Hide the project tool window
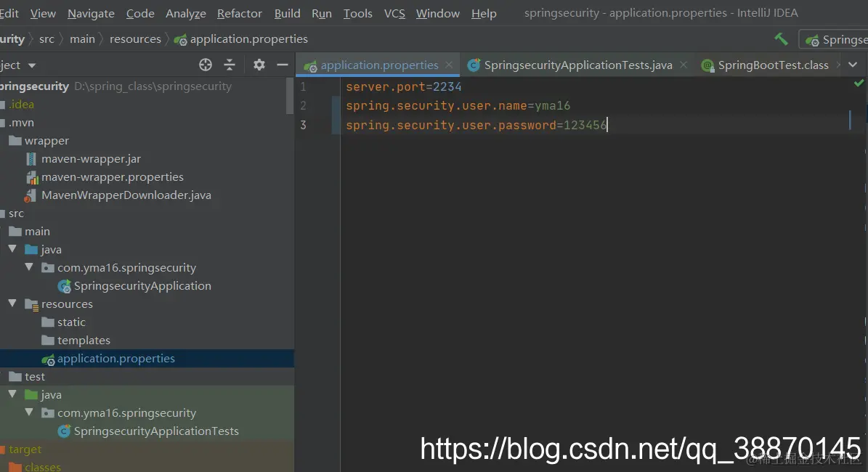 [x=283, y=65]
